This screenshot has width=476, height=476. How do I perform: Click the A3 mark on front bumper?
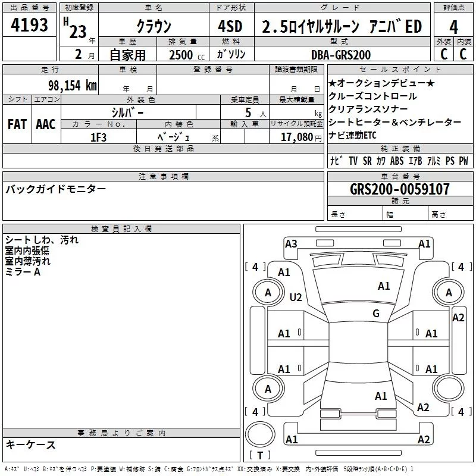(291, 243)
